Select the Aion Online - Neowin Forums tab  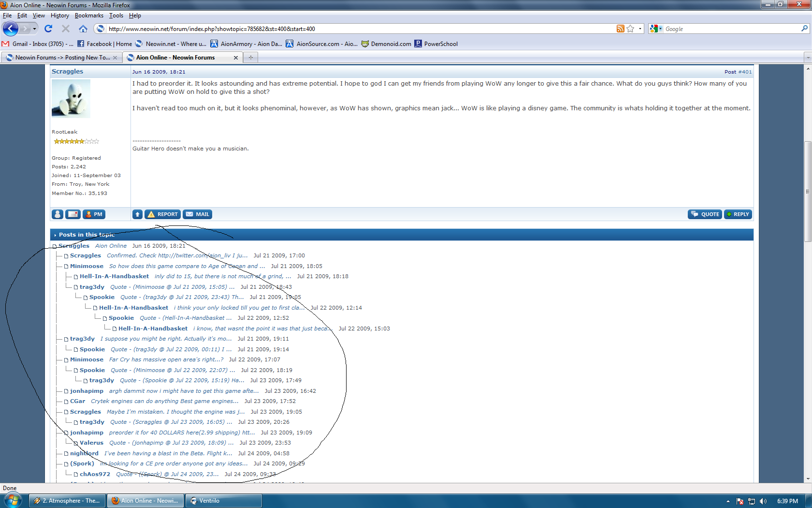coord(183,58)
